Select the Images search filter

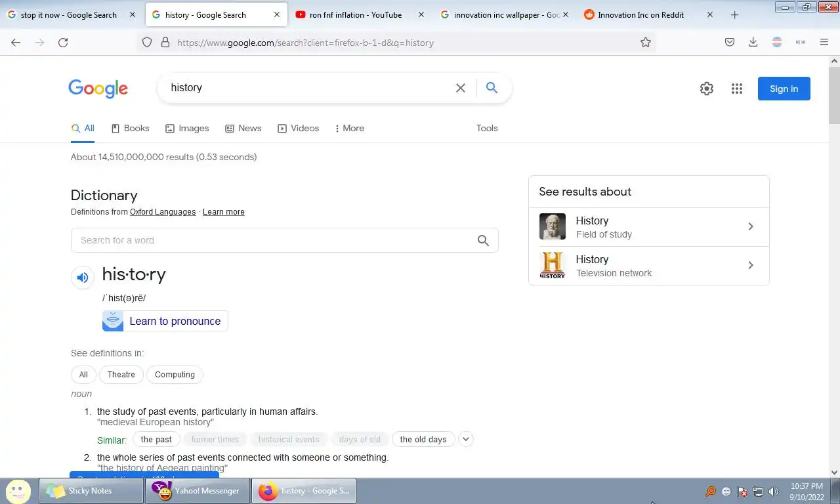[187, 128]
